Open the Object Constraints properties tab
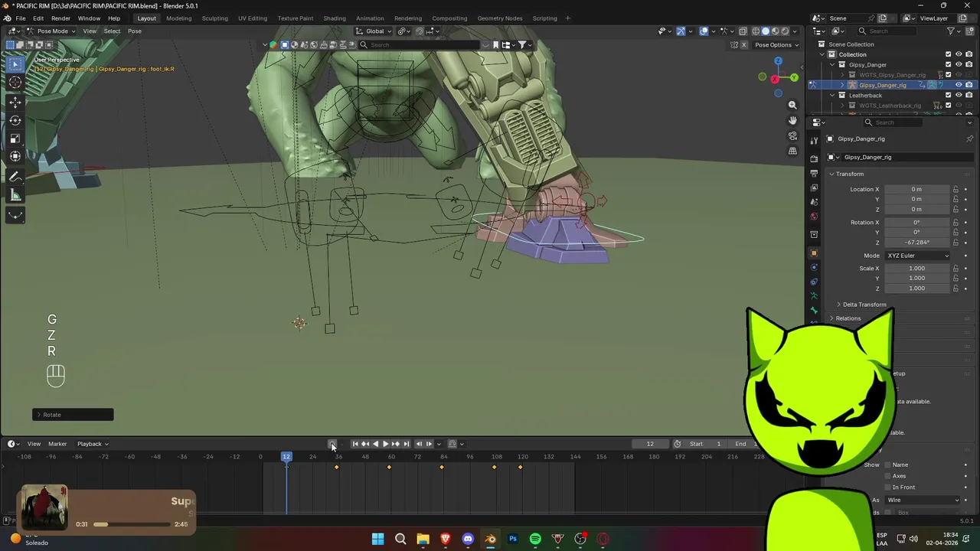This screenshot has height=551, width=980. click(x=814, y=282)
